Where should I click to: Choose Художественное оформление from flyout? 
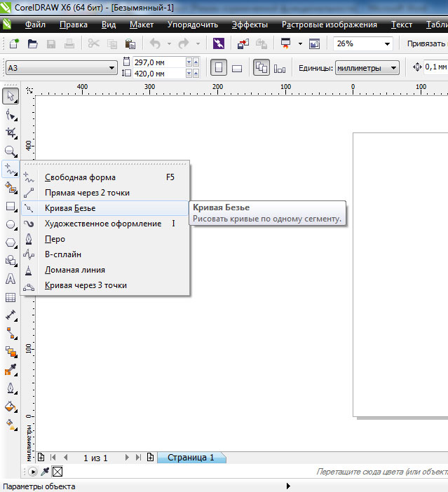pyautogui.click(x=105, y=224)
